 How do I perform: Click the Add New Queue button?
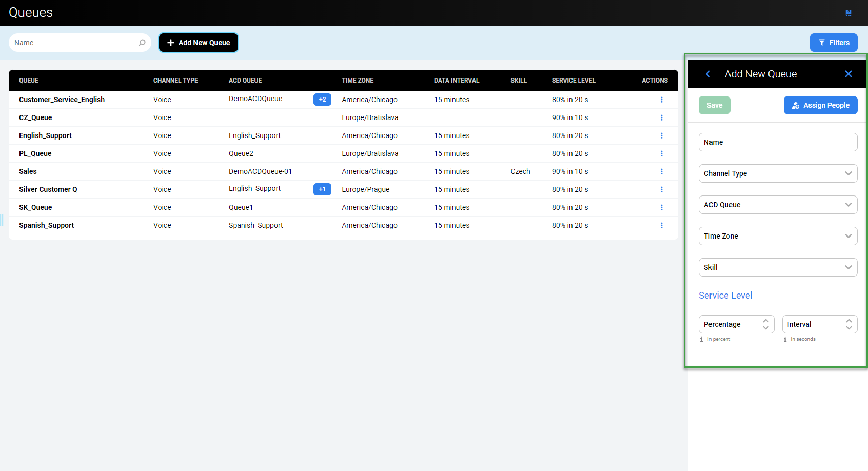(x=199, y=43)
